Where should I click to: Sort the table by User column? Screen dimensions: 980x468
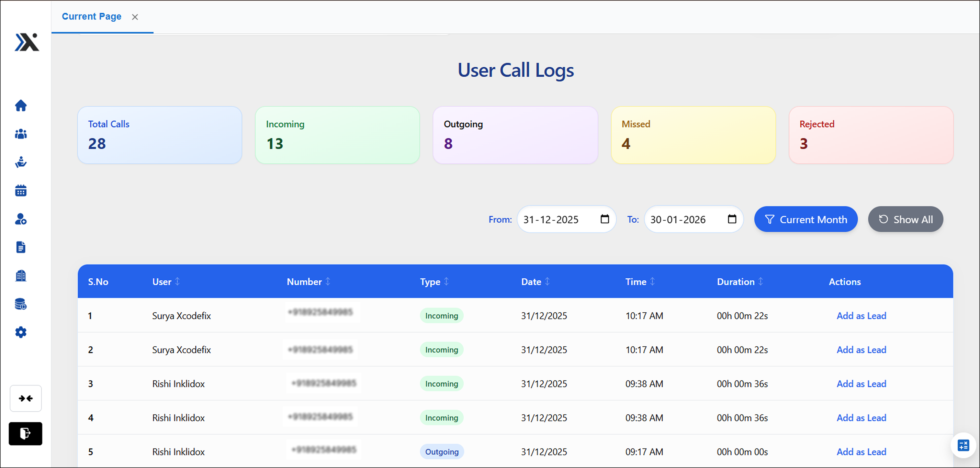click(177, 281)
